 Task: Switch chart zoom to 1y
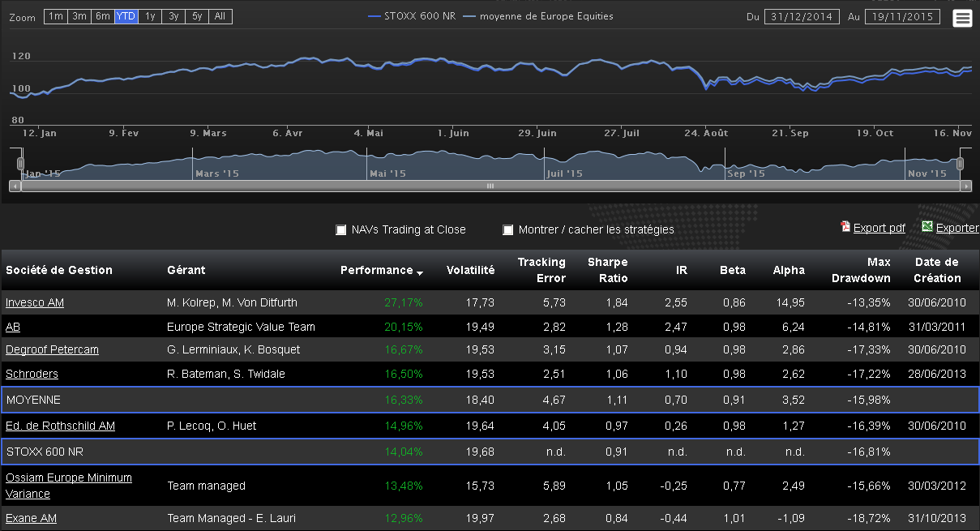150,16
